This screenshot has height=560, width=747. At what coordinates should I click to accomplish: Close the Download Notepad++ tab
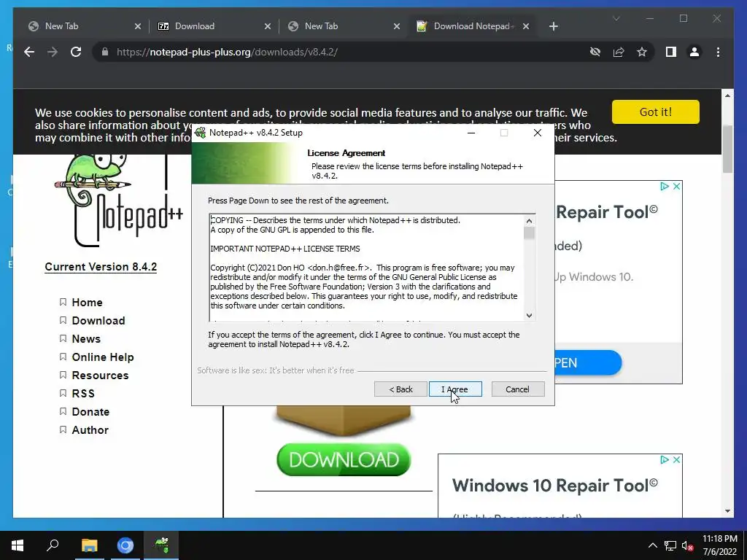(x=526, y=26)
